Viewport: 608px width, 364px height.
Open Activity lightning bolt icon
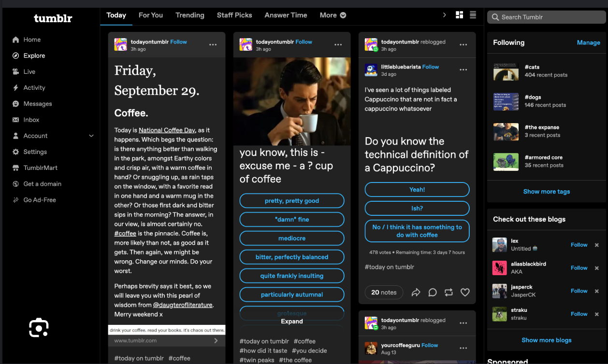(x=15, y=88)
